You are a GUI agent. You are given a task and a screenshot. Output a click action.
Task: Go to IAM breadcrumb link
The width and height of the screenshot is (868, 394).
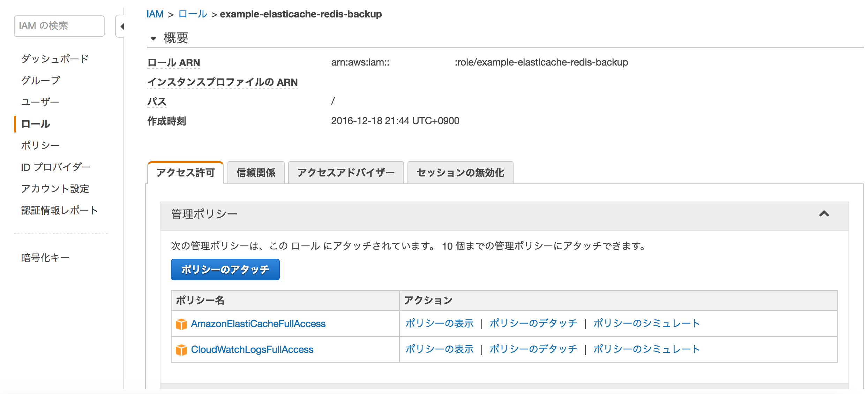point(155,14)
